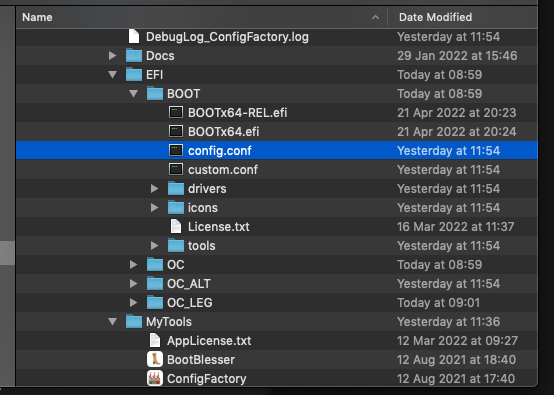Select the ConfigFactory app name
The width and height of the screenshot is (554, 395).
click(x=206, y=379)
